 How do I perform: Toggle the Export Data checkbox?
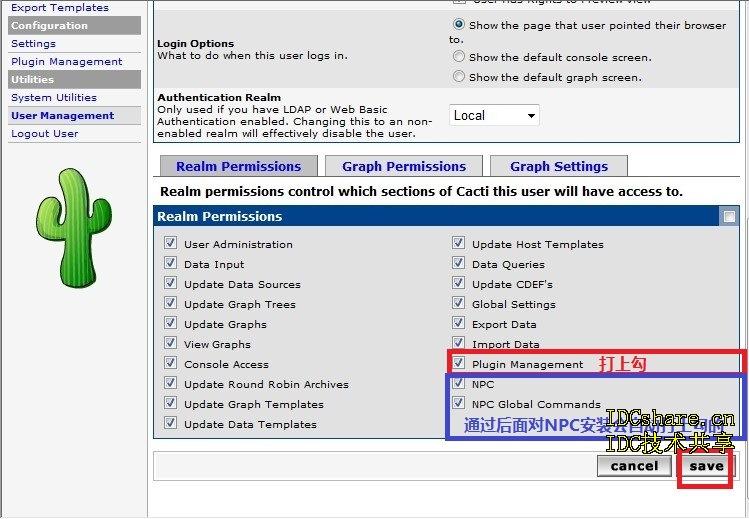[x=459, y=323]
